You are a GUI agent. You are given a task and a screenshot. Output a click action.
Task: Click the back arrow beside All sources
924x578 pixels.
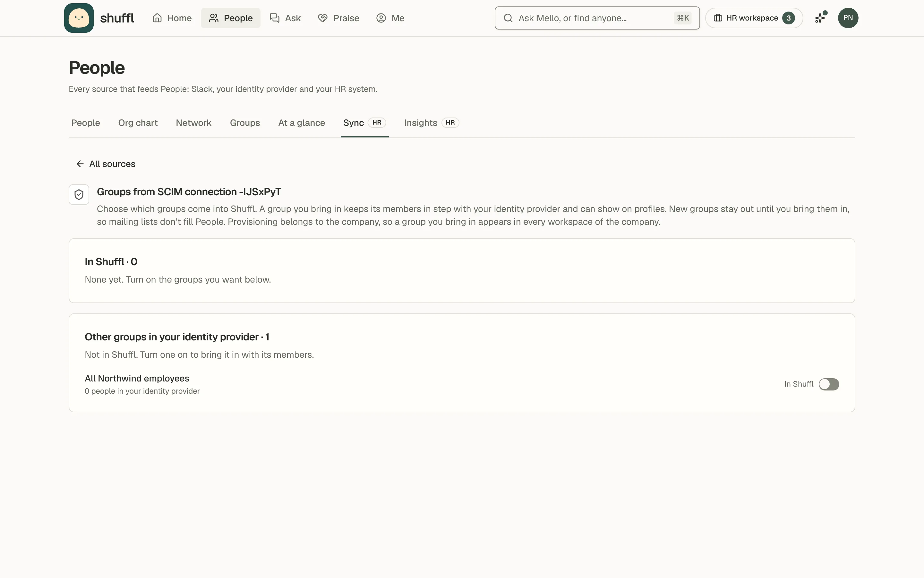point(80,164)
